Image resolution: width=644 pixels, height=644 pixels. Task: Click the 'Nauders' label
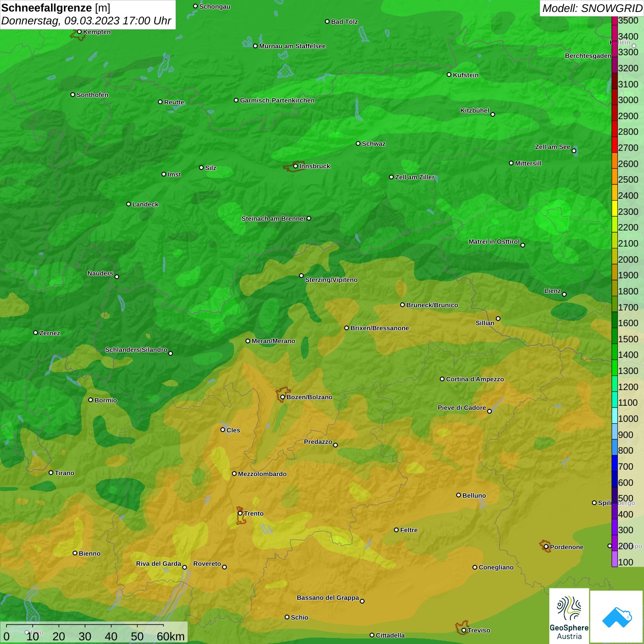coord(100,273)
